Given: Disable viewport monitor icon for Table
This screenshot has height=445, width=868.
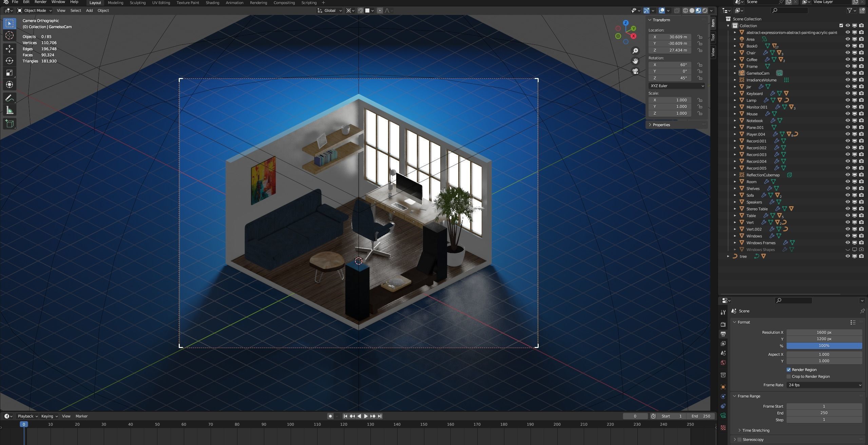Looking at the screenshot, I should (854, 216).
